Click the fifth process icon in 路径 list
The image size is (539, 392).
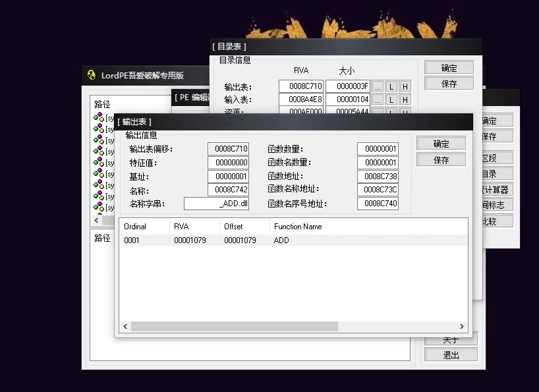(x=99, y=162)
